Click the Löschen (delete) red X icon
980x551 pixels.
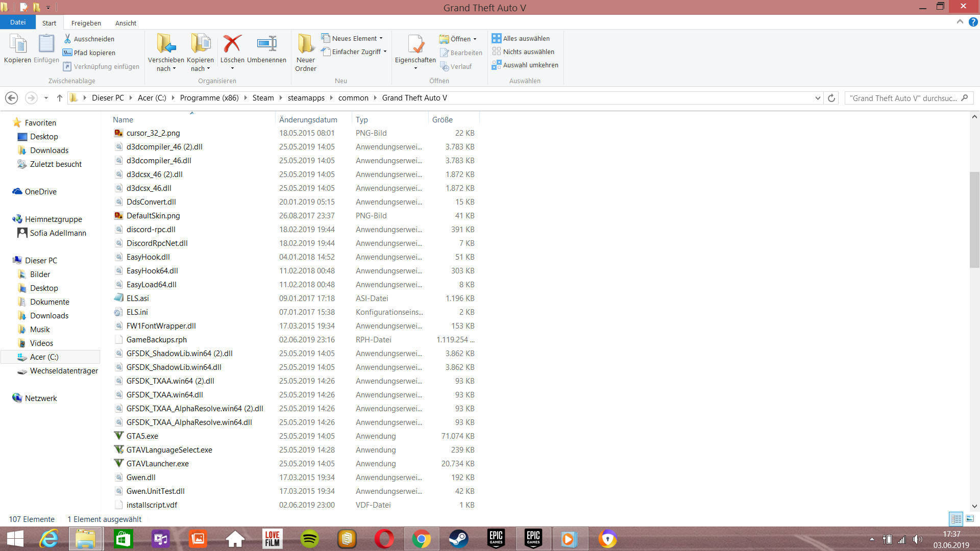point(232,44)
